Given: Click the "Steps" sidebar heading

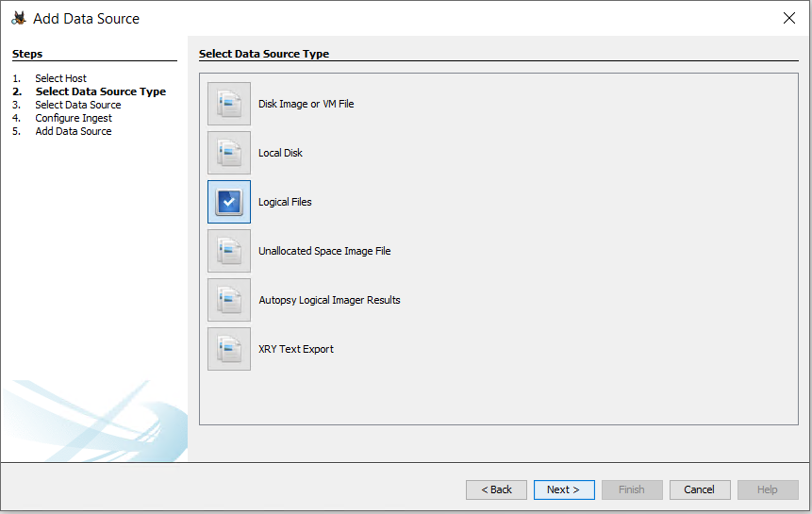Looking at the screenshot, I should point(27,54).
